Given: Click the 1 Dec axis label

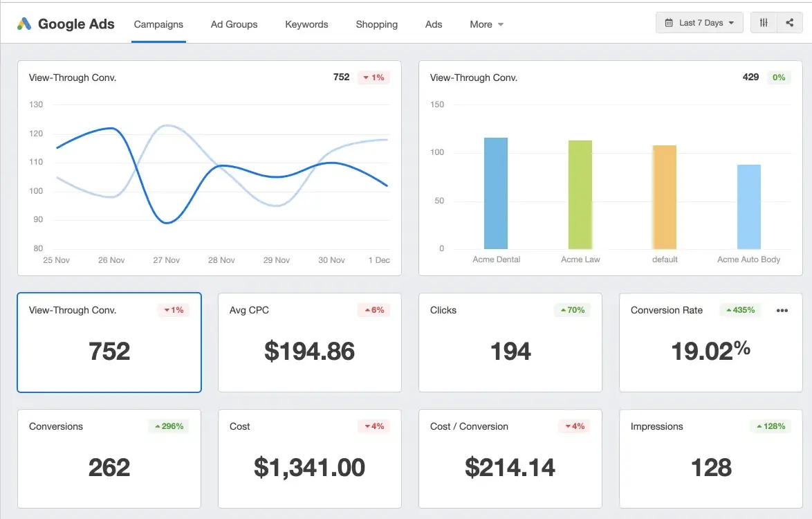Looking at the screenshot, I should pyautogui.click(x=379, y=260).
